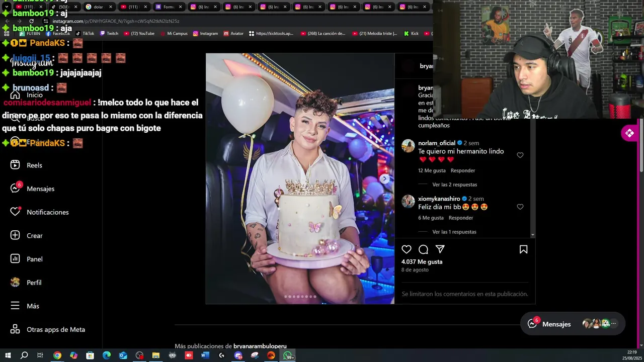This screenshot has width=644, height=362.
Task: Open the Kick bookmark
Action: (411, 34)
